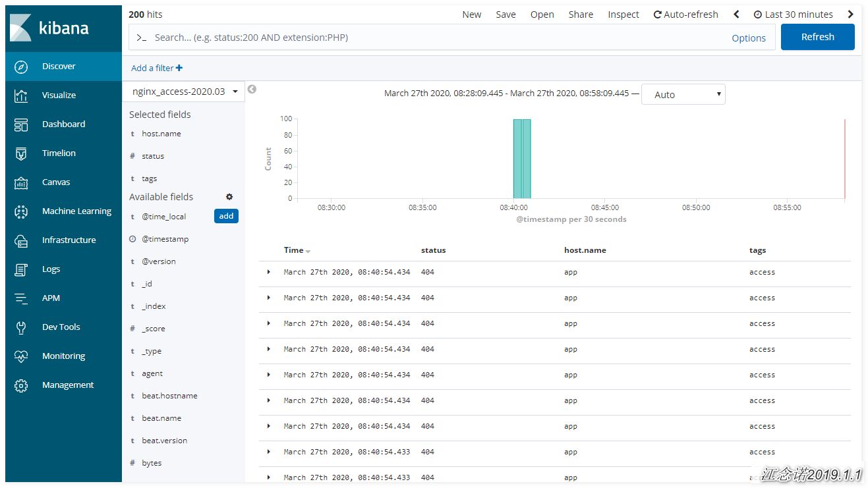Click sort arrow beside Time column
The height and width of the screenshot is (488, 868).
click(x=308, y=252)
